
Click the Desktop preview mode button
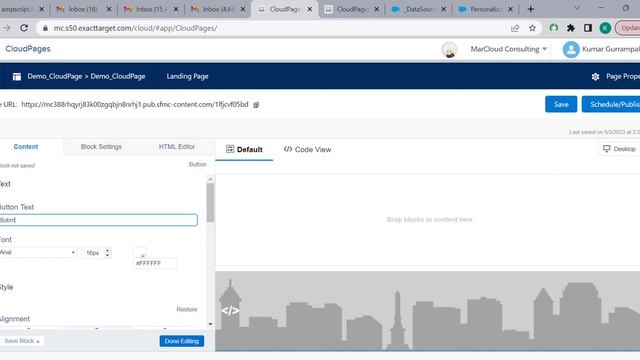click(619, 149)
